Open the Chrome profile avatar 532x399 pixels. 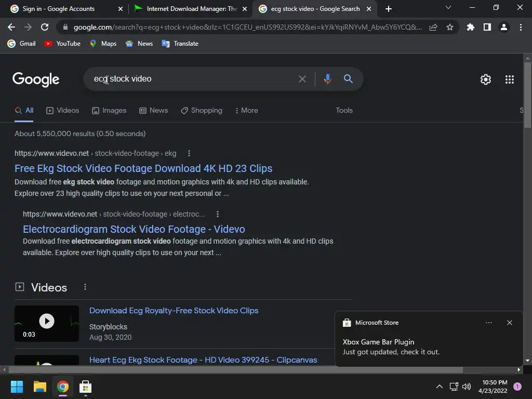(x=504, y=27)
